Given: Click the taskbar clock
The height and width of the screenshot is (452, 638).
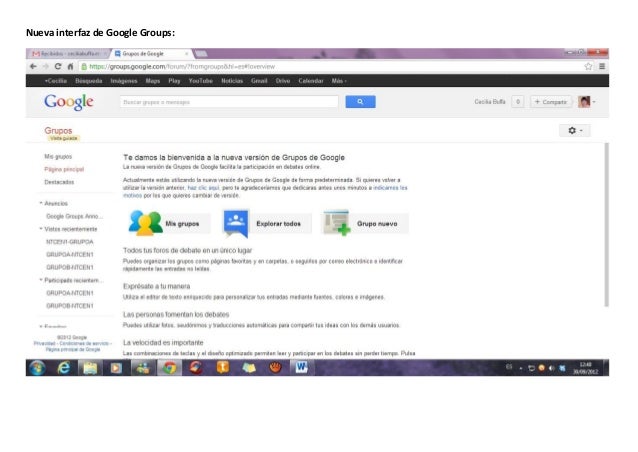Looking at the screenshot, I should tap(586, 368).
